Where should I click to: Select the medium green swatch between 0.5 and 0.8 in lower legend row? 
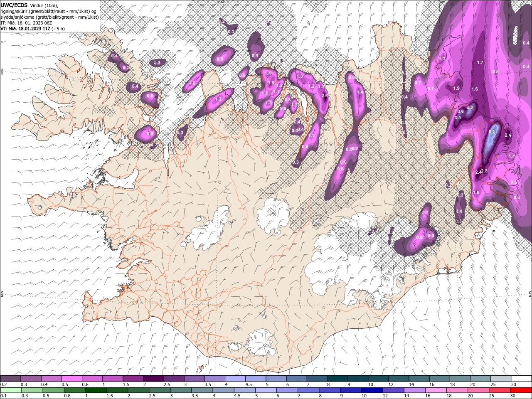pyautogui.click(x=53, y=390)
